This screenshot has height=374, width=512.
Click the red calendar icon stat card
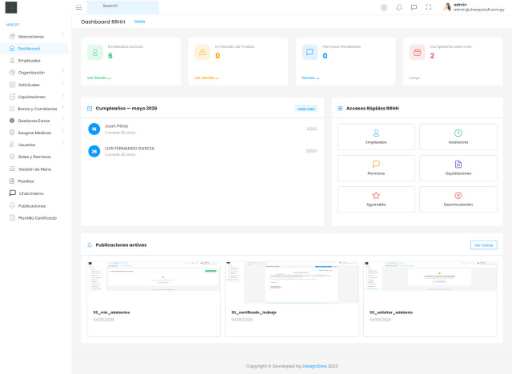point(417,53)
